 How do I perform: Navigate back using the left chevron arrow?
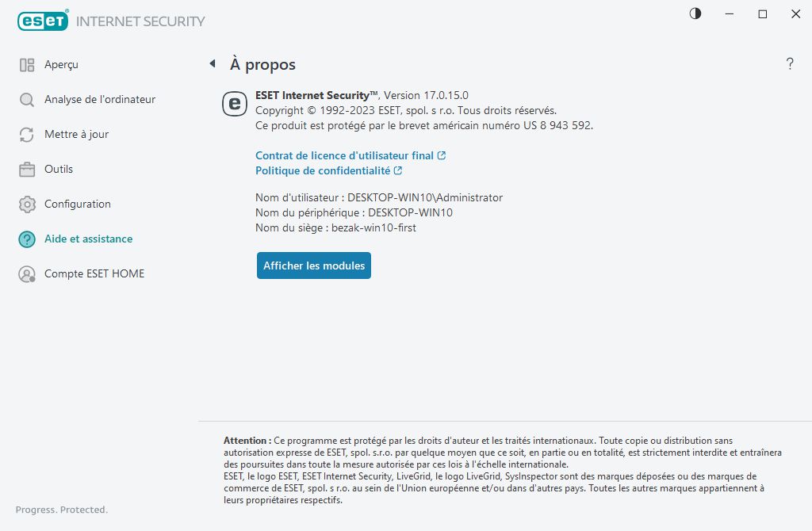[x=212, y=63]
